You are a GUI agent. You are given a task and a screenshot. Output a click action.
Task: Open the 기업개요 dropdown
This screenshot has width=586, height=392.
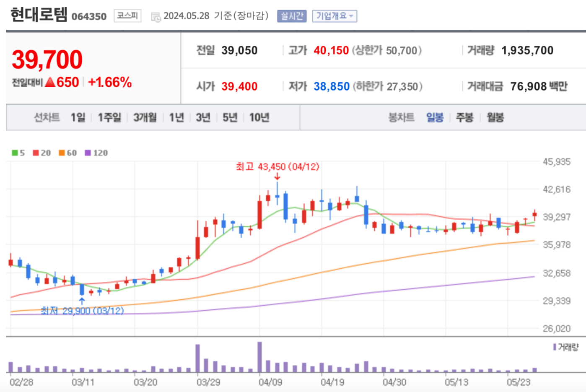334,16
